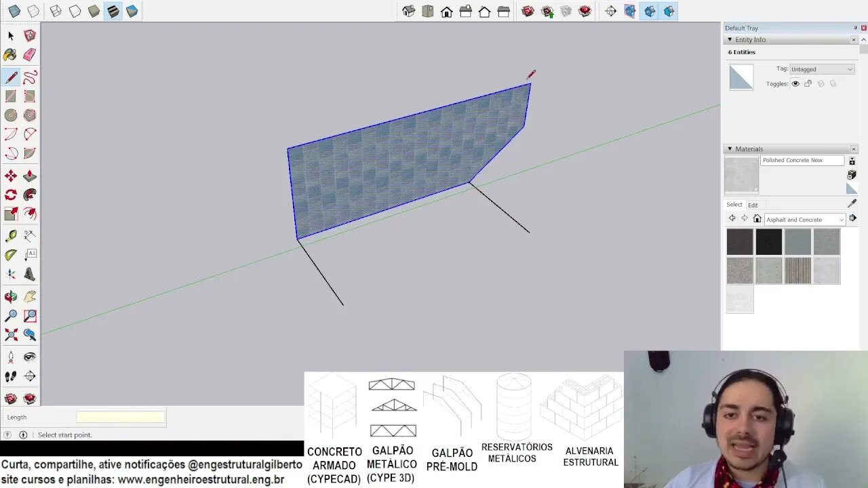868x488 pixels.
Task: Select the Position Camera tool
Action: point(11,357)
